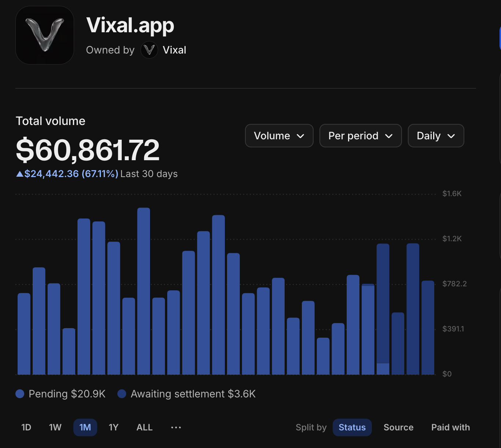Screen dimensions: 501x448
Task: Click the Vixal.app title text
Action: (x=130, y=25)
